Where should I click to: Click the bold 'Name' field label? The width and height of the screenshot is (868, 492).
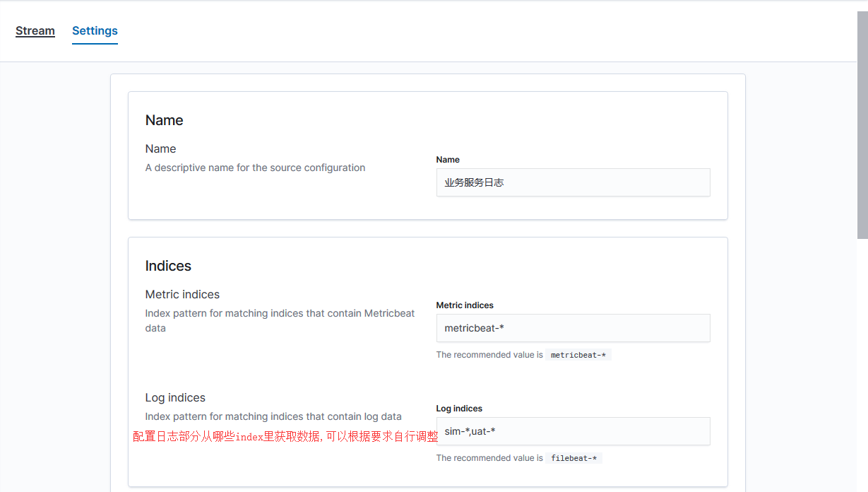(x=448, y=160)
